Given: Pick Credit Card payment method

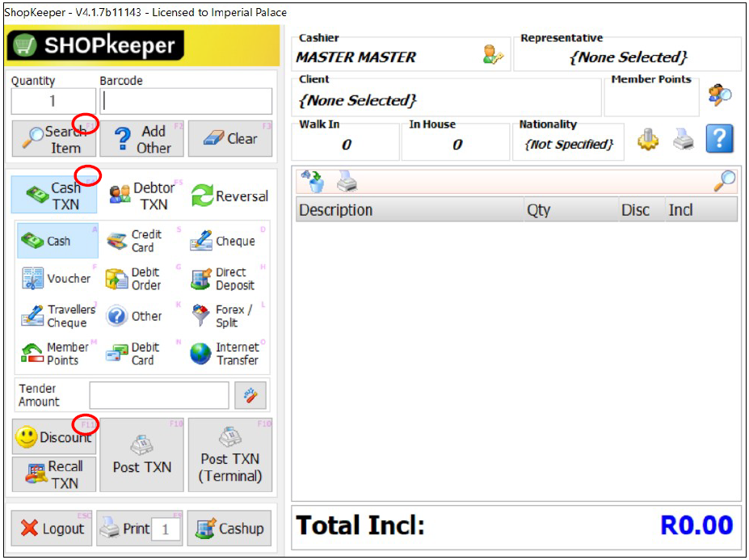Looking at the screenshot, I should click(x=142, y=241).
